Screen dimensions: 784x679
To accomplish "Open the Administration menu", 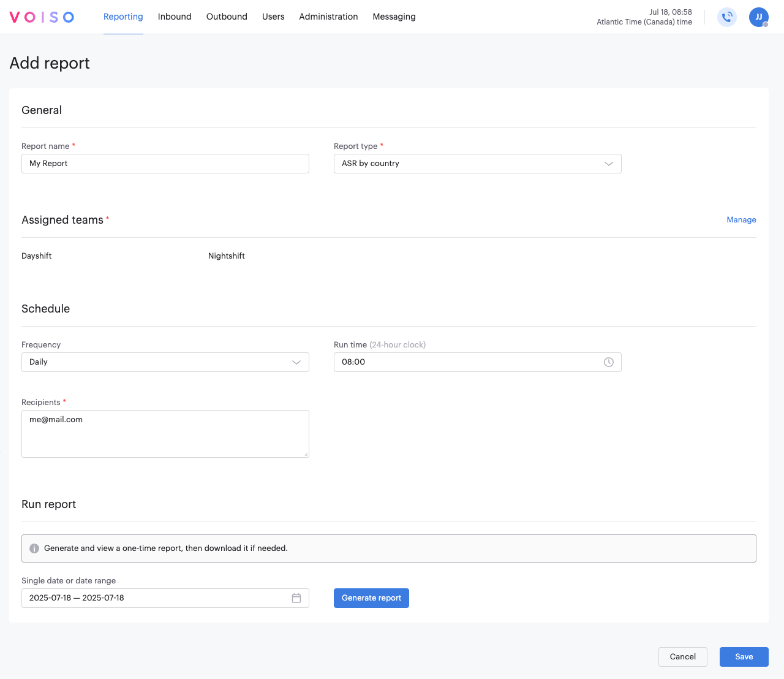I will (x=328, y=17).
